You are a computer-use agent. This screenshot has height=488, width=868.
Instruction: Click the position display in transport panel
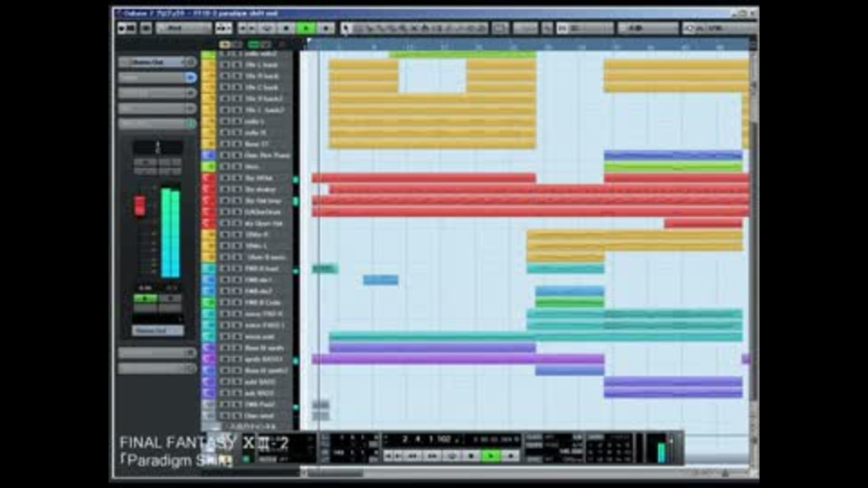coord(426,440)
